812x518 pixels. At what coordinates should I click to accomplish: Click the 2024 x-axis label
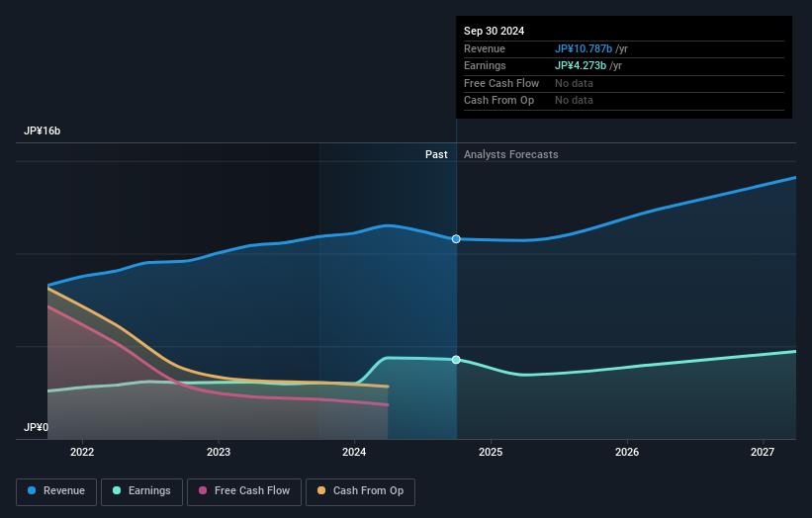click(x=354, y=453)
